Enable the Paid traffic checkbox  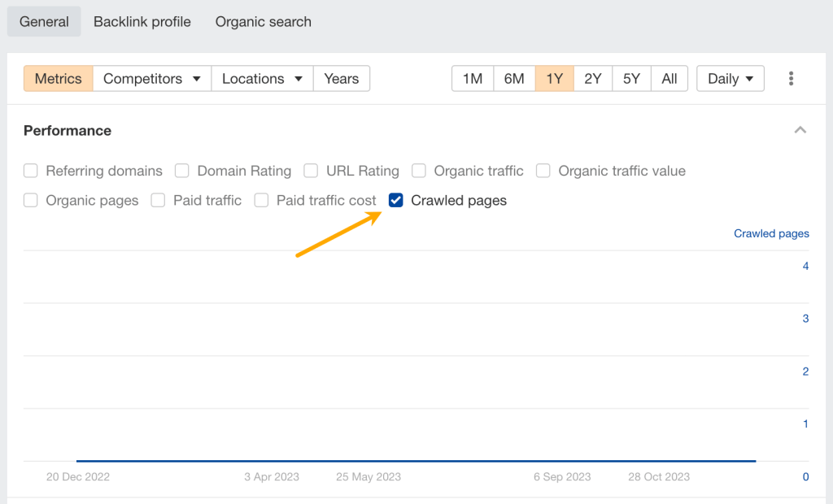coord(158,200)
